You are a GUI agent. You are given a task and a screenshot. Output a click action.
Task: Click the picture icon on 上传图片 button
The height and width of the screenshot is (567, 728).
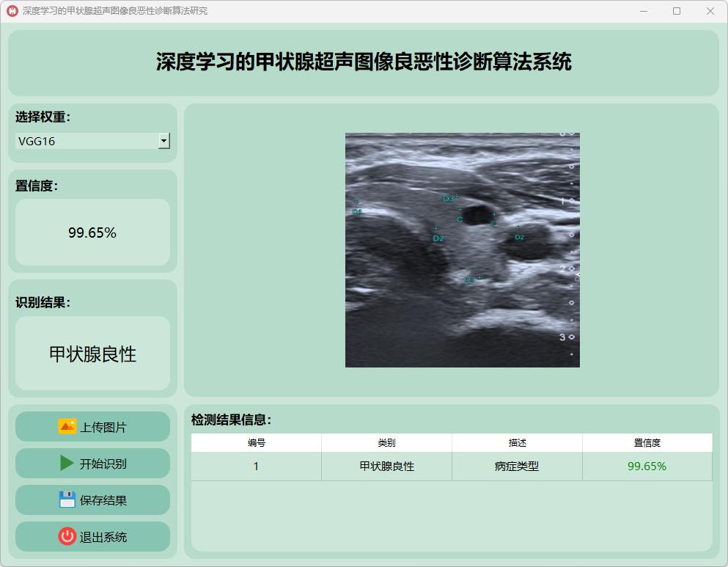pyautogui.click(x=67, y=426)
